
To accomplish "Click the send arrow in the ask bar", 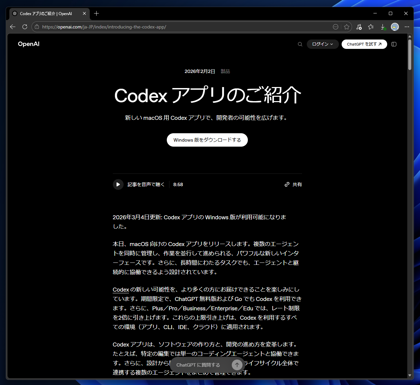I will point(237,365).
